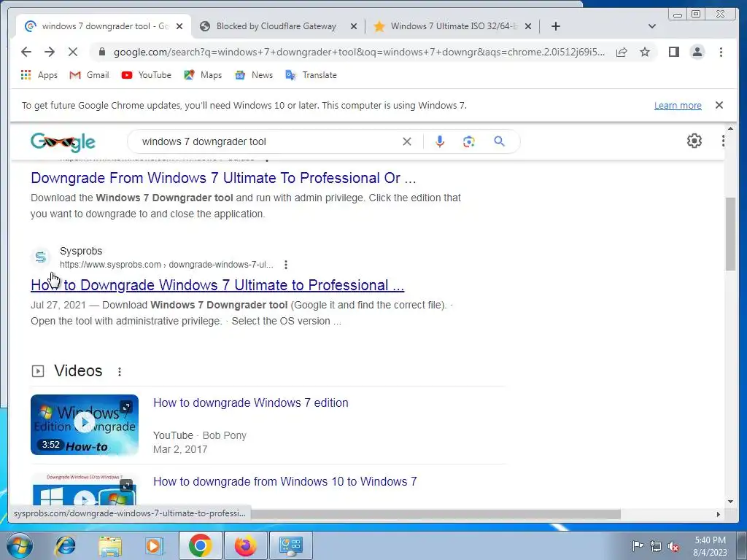
Task: Open How to downgrade Windows 7 edition video
Action: [x=251, y=402]
